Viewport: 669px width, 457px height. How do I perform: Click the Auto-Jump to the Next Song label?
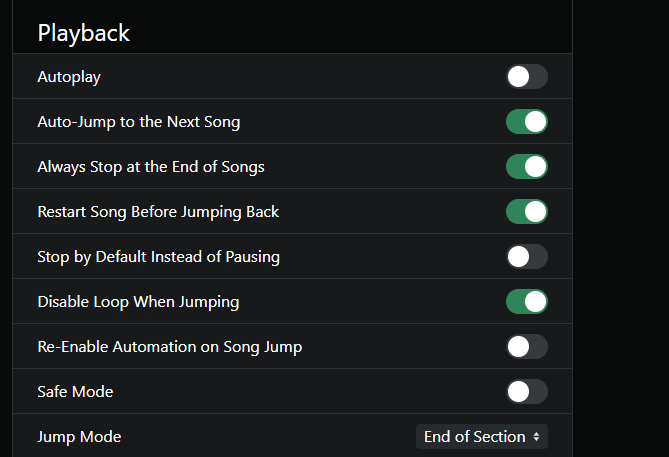point(138,122)
